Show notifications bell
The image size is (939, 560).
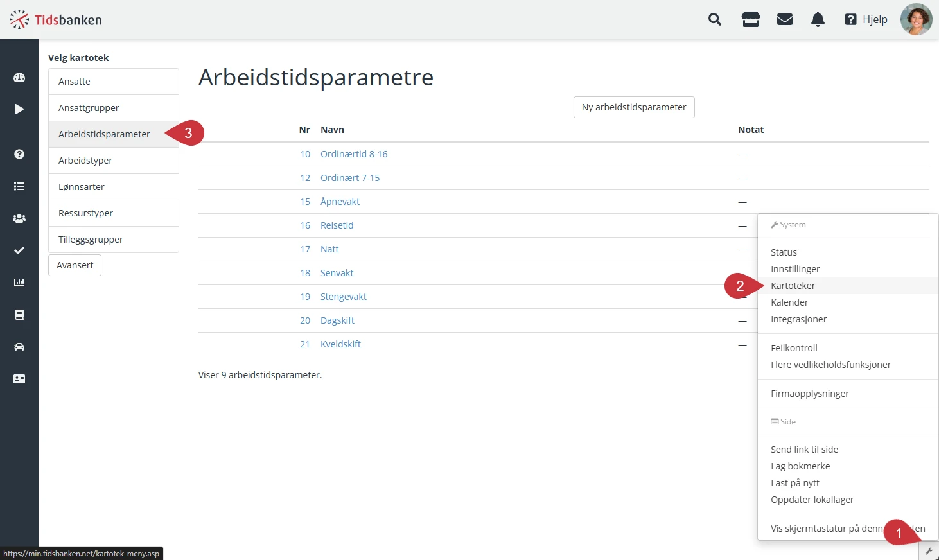818,19
